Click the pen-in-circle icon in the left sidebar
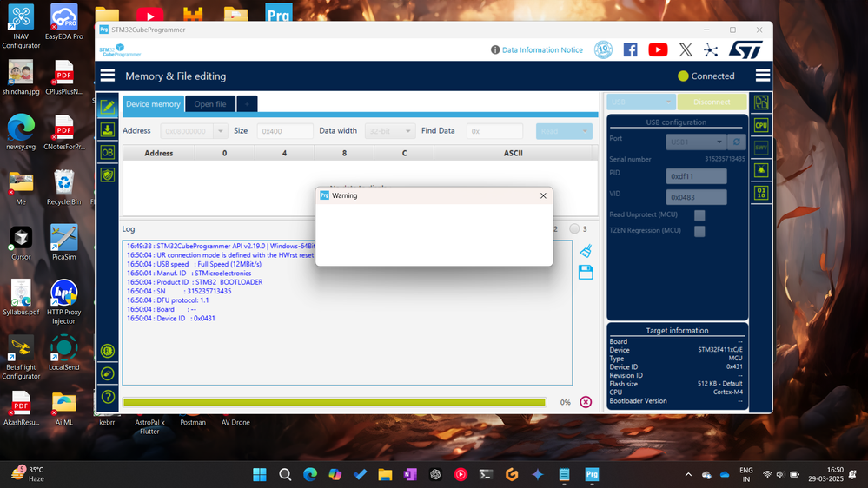The height and width of the screenshot is (488, 868). 108,373
